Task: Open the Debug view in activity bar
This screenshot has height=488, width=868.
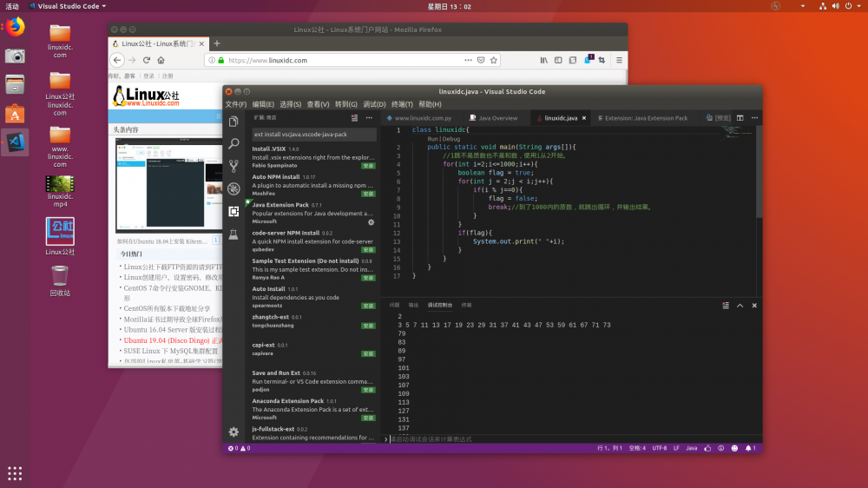Action: coord(233,188)
